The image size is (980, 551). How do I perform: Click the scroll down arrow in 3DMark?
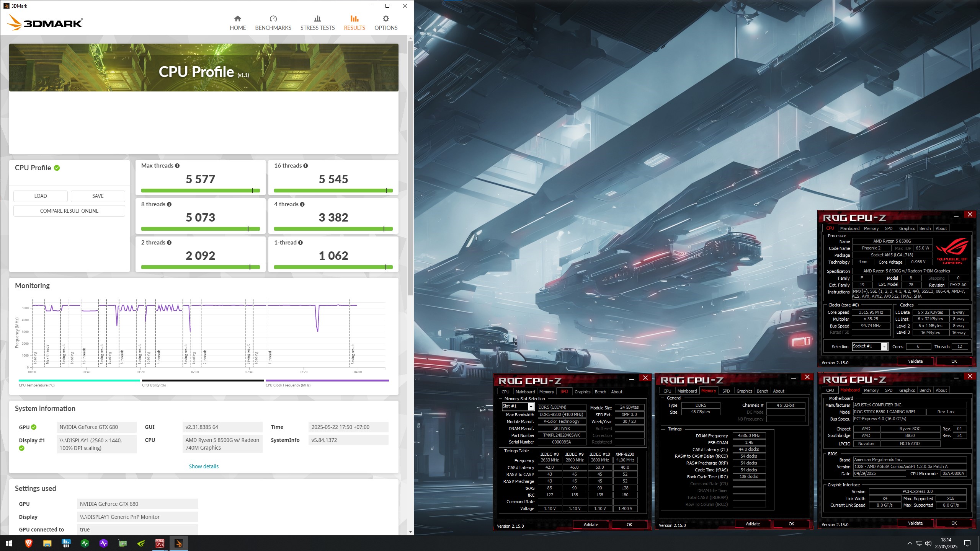point(410,532)
